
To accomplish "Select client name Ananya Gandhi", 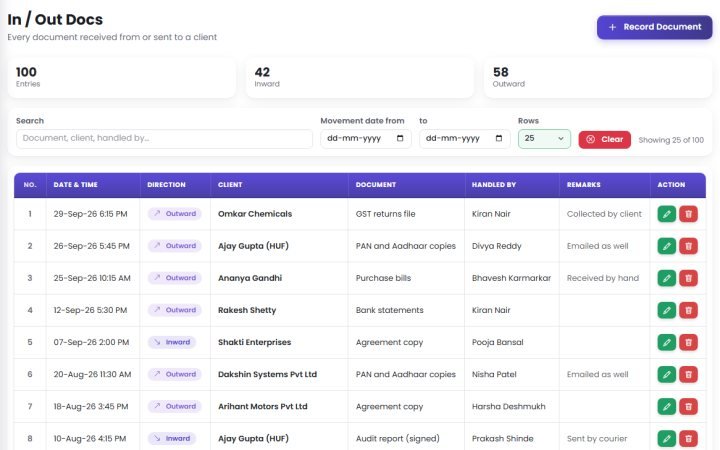I will coord(250,278).
